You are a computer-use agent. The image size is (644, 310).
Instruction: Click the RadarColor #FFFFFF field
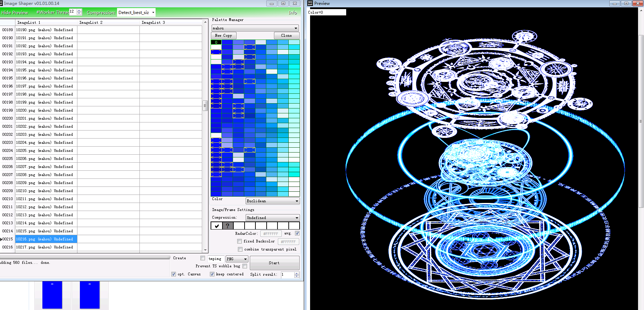(271, 234)
